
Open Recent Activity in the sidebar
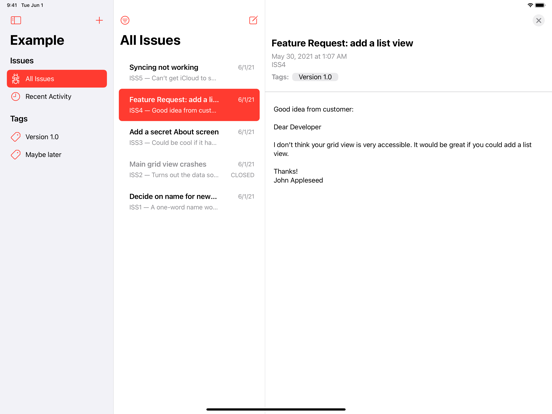[57, 96]
